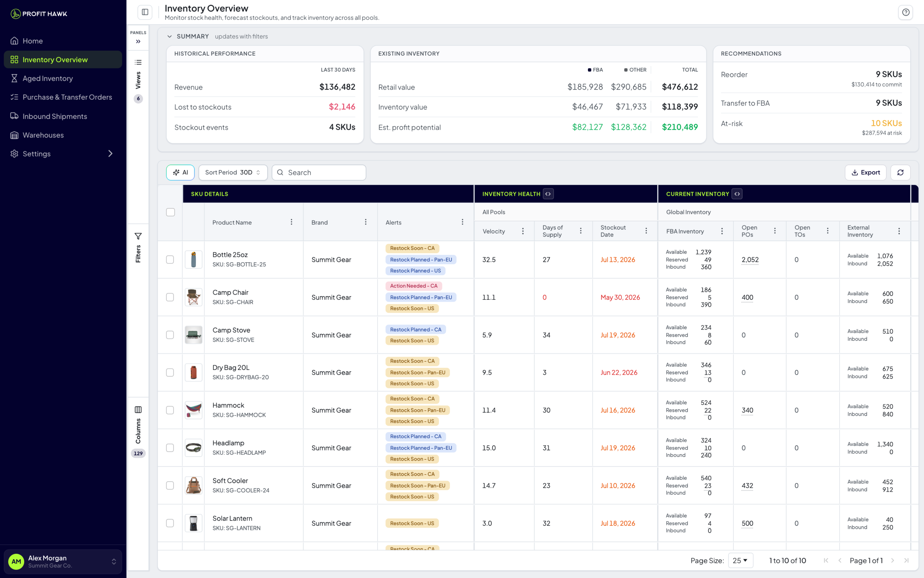Click the 10 SKUs at-risk value

coord(886,123)
